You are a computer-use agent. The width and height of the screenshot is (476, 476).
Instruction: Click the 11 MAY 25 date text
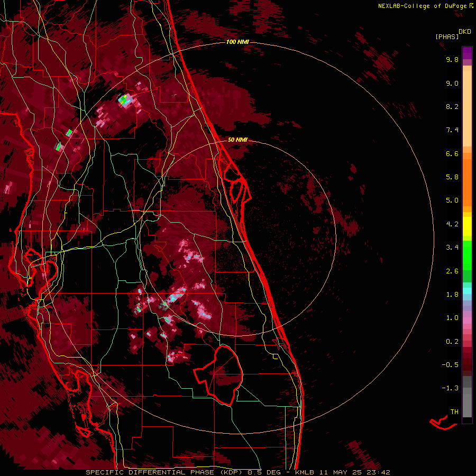pyautogui.click(x=340, y=472)
